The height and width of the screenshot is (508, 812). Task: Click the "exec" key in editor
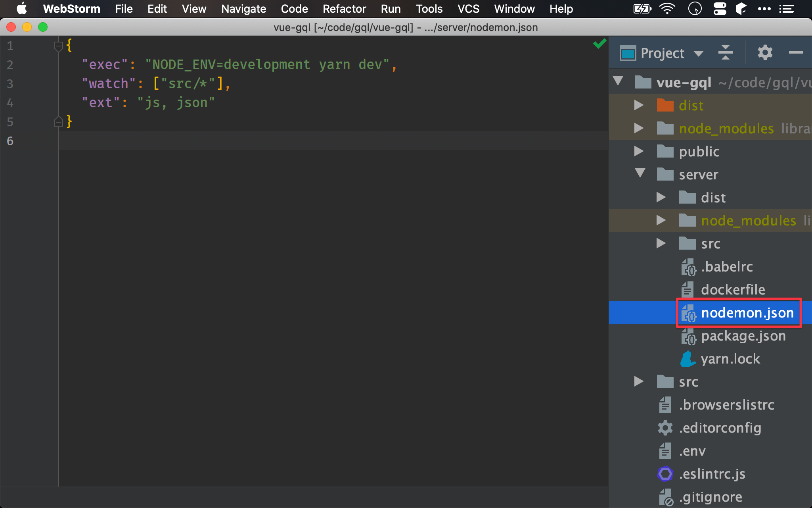click(x=105, y=64)
